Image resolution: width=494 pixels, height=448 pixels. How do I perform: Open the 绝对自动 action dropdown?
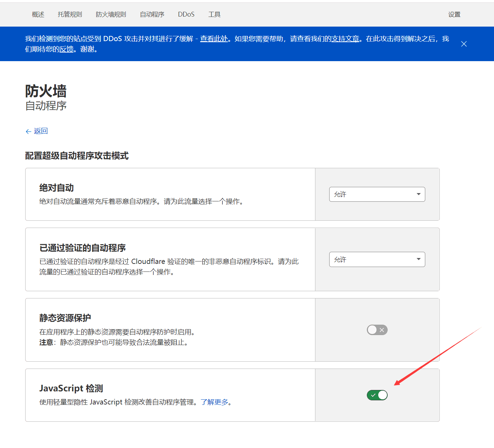[x=377, y=194]
